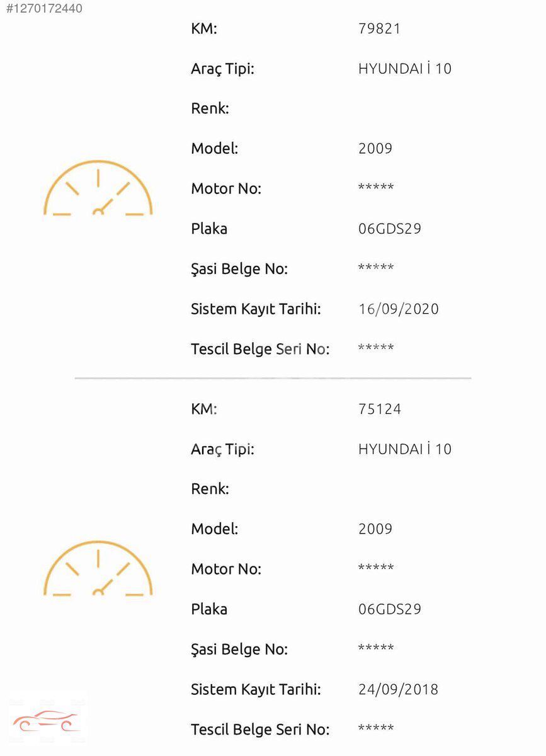The width and height of the screenshot is (546, 756).
Task: Click masked Tescil Belge Seri No in upper record
Action: 376,349
